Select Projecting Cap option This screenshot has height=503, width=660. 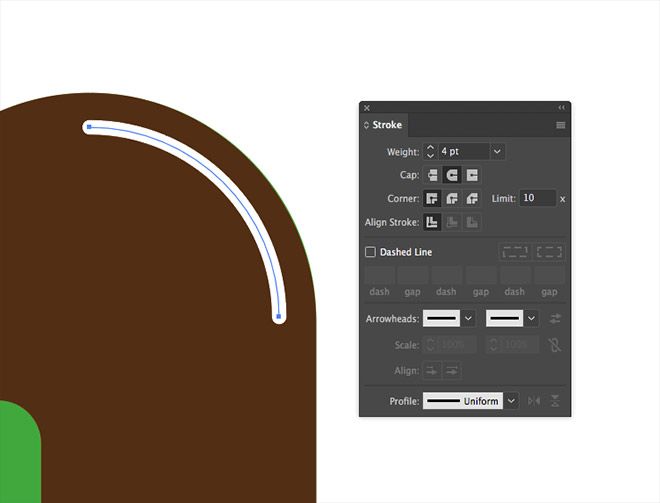tap(472, 175)
